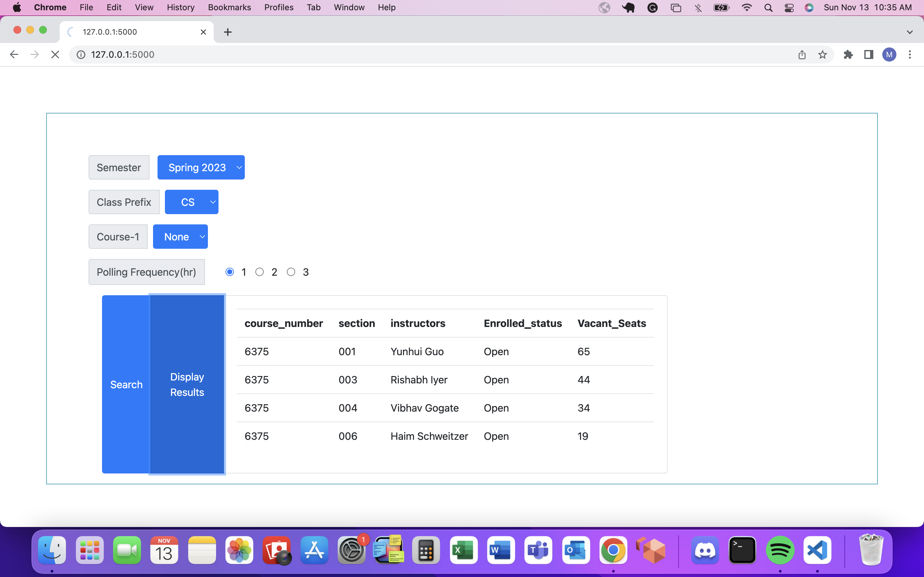The height and width of the screenshot is (577, 924).
Task: Select polling frequency 3 hours
Action: 291,272
